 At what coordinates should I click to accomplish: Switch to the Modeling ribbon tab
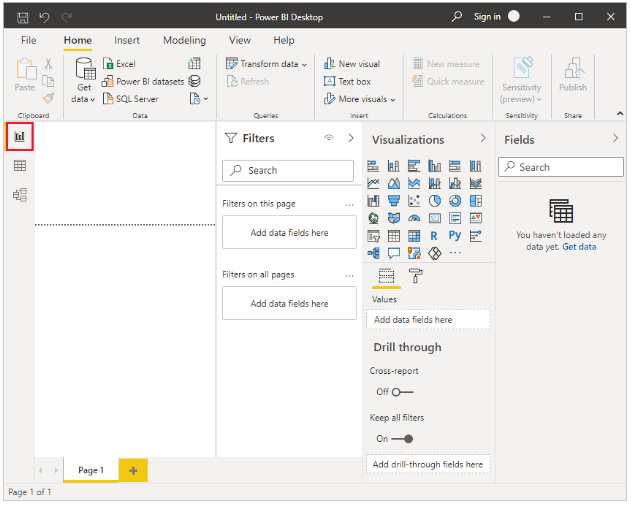(x=184, y=40)
